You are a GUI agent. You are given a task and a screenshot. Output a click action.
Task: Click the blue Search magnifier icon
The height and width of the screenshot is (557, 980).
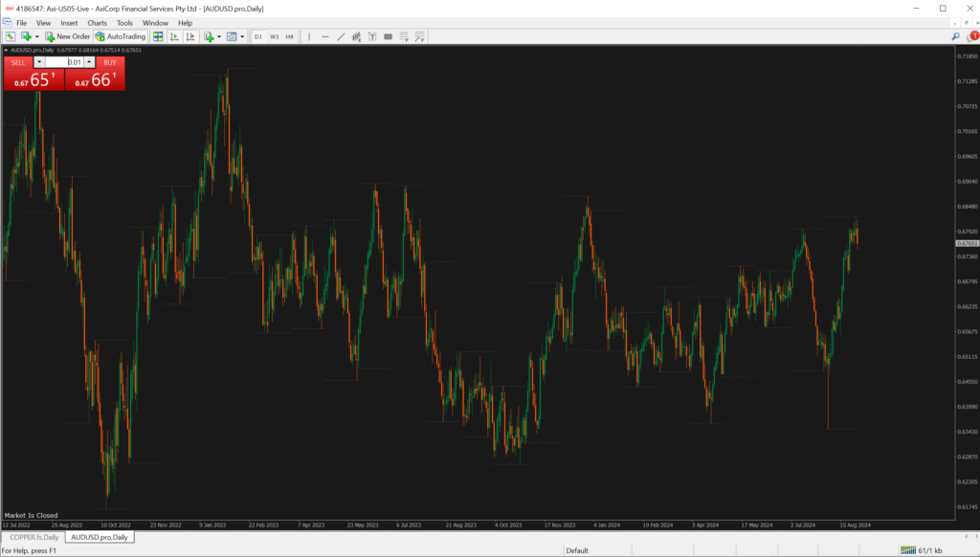[x=956, y=37]
